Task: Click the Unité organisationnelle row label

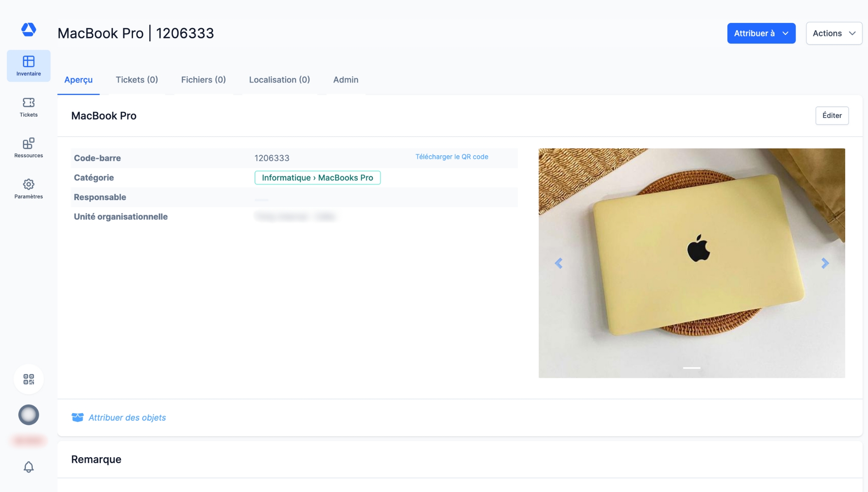Action: tap(121, 217)
